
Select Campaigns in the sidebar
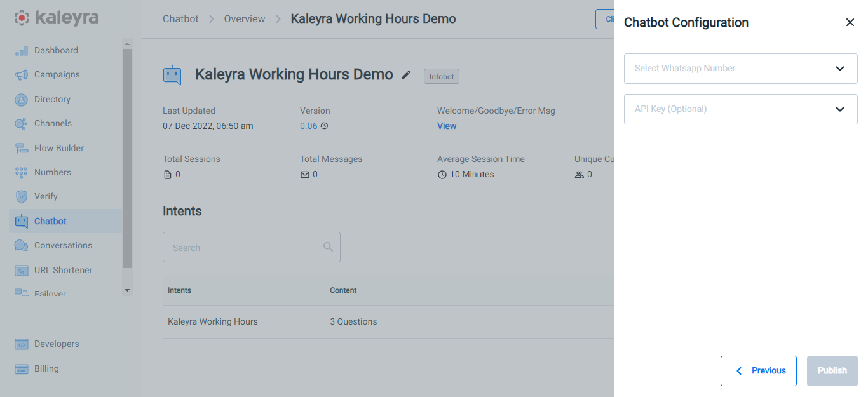pyautogui.click(x=57, y=74)
